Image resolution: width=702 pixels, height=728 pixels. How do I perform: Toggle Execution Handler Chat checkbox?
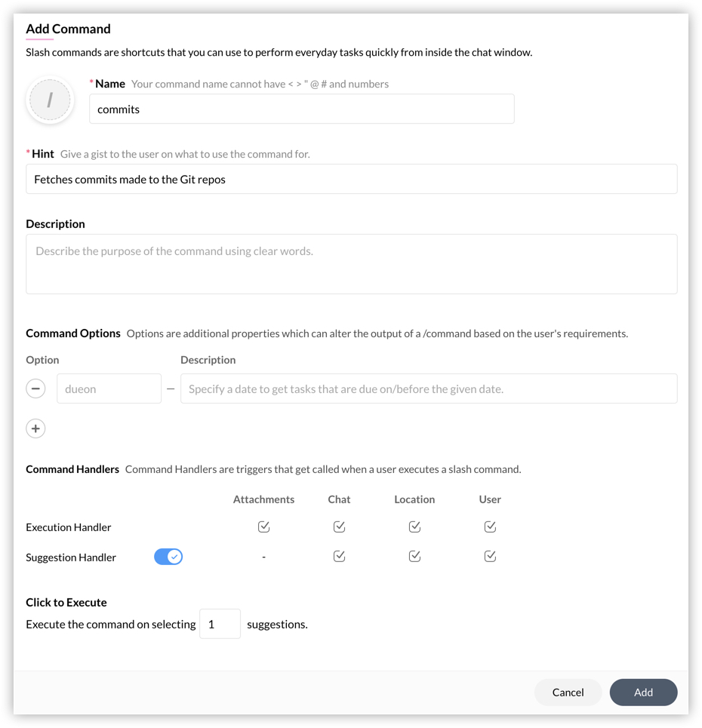click(x=339, y=527)
